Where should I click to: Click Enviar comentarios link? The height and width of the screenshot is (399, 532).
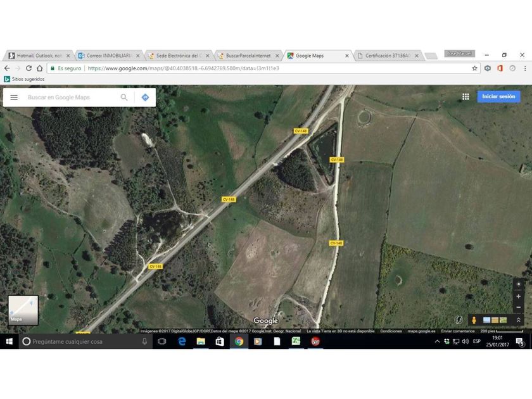458,331
